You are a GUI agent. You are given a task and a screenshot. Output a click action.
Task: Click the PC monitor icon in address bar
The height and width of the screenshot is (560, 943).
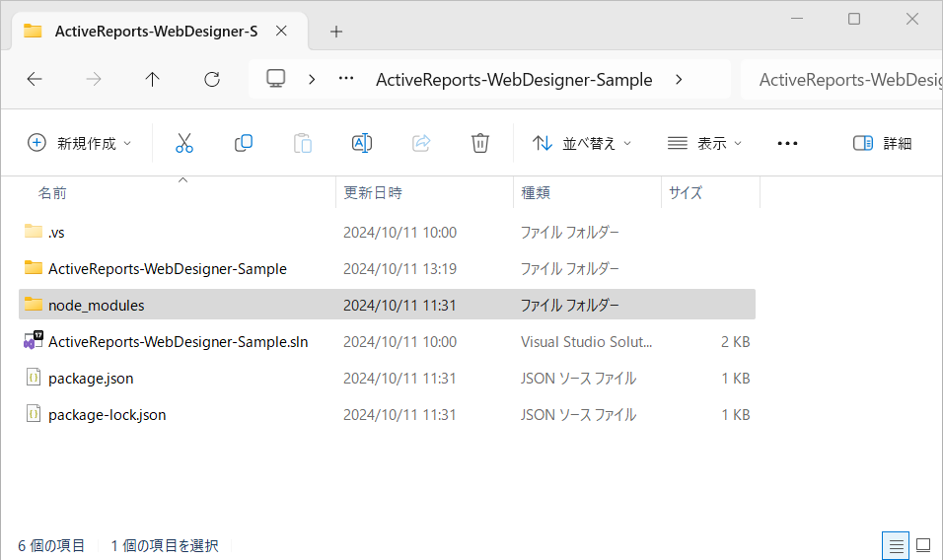(x=276, y=79)
